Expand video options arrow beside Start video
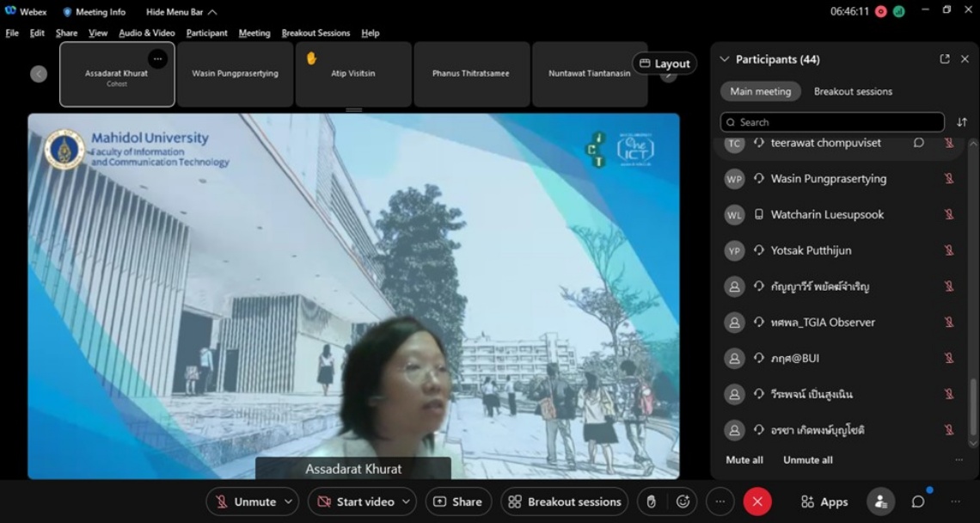 tap(407, 501)
